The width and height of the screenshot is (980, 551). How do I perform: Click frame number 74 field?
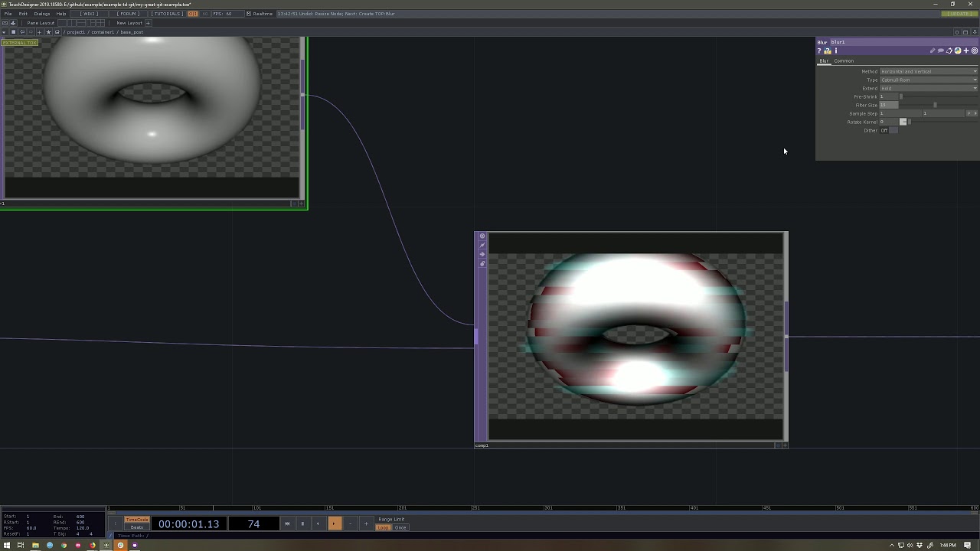(253, 523)
